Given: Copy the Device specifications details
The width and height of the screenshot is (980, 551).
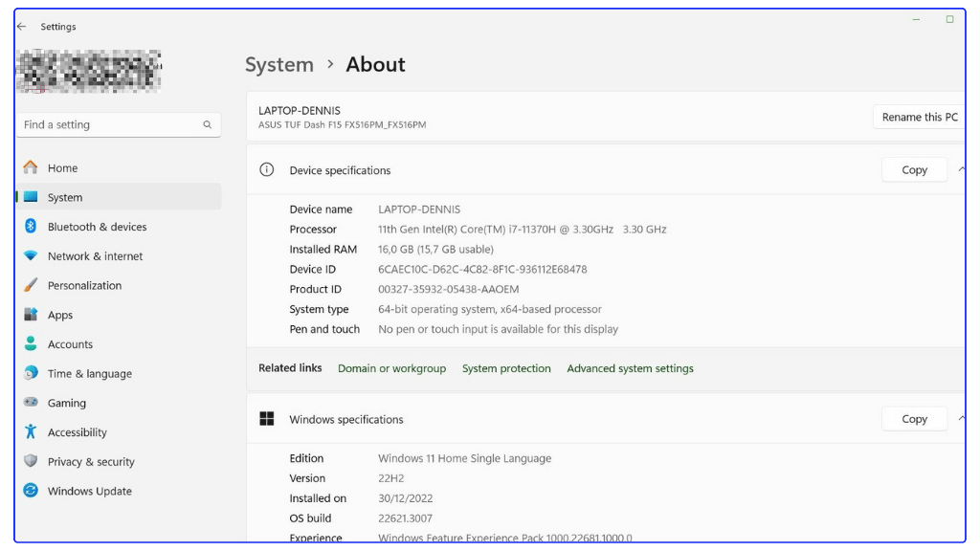Looking at the screenshot, I should (914, 169).
